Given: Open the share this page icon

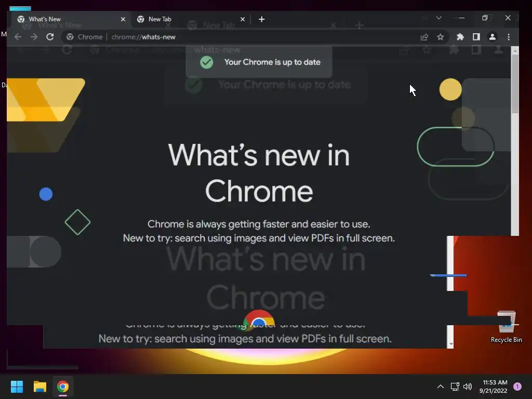Looking at the screenshot, I should [x=424, y=37].
